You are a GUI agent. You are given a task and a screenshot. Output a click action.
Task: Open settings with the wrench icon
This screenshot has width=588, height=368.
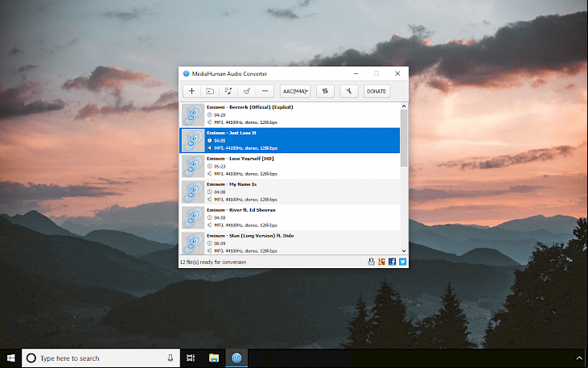coord(349,91)
